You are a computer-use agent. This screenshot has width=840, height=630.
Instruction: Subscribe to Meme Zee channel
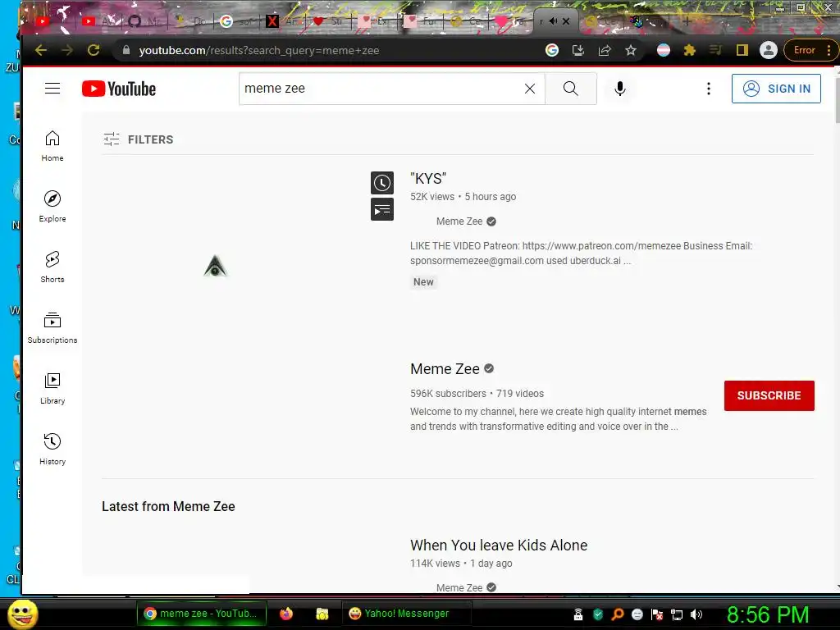click(769, 395)
